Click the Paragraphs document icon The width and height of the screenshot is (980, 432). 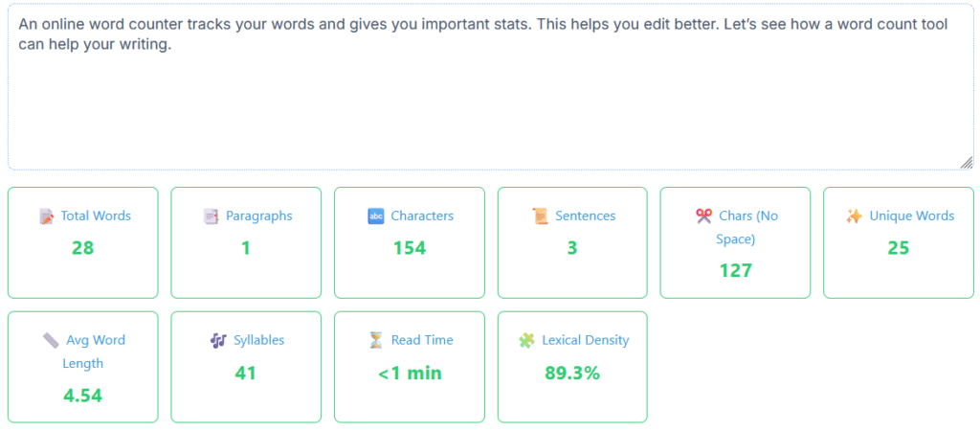pos(211,216)
